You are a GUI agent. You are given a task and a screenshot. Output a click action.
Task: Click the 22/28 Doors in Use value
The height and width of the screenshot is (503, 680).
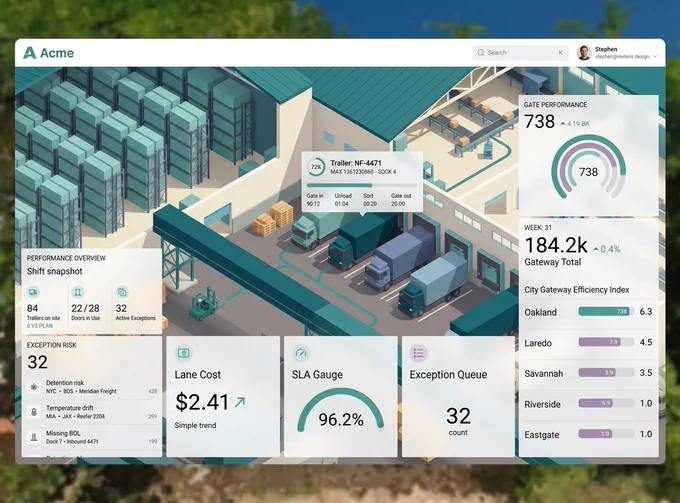pyautogui.click(x=85, y=308)
